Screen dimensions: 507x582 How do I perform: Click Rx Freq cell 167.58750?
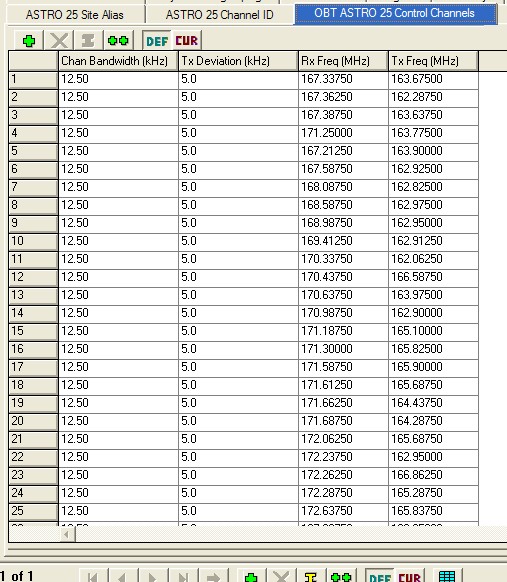coord(343,170)
